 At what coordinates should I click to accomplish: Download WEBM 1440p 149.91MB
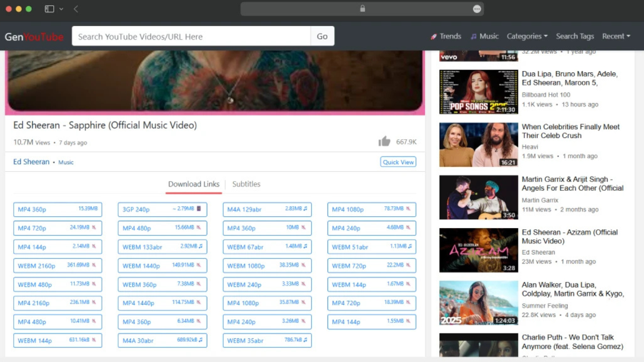(163, 265)
